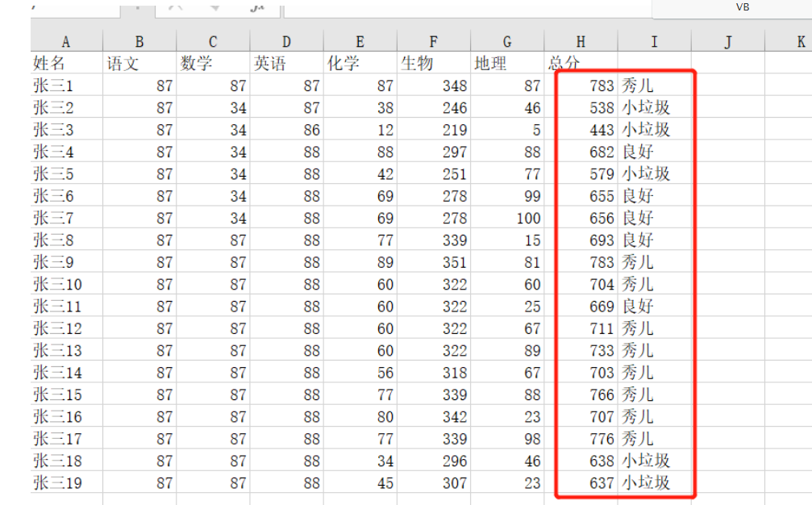
Task: Select the name cell 张三3
Action: click(x=67, y=129)
